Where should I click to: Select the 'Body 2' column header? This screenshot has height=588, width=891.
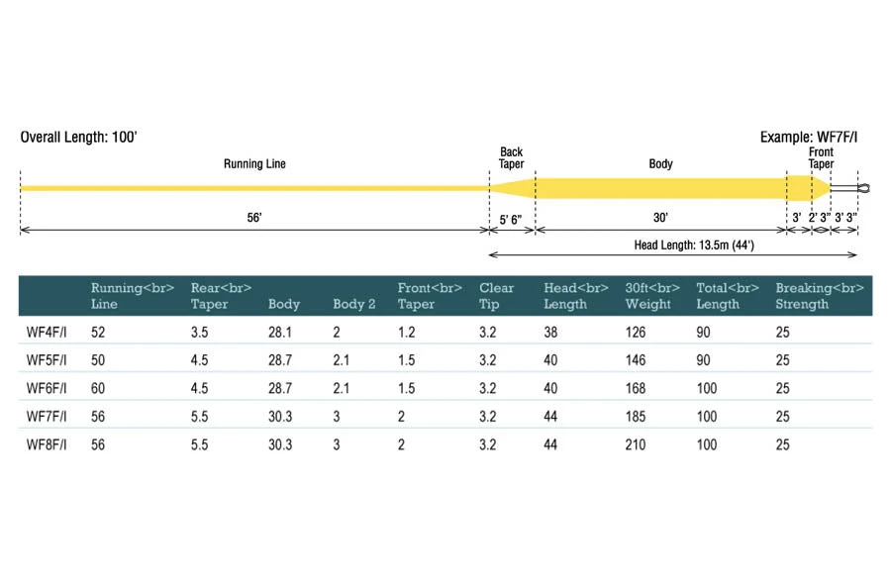[354, 304]
